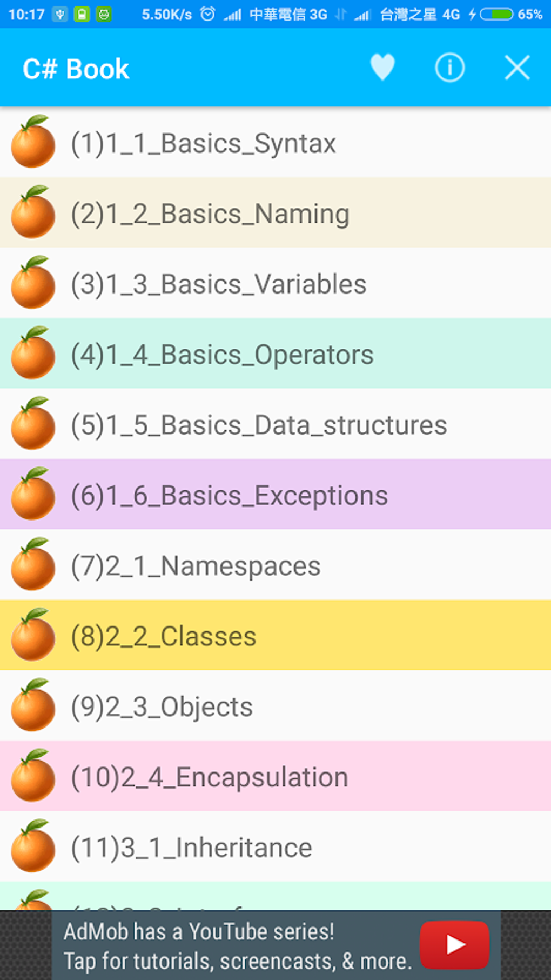Tap the battery indicator in status bar

[x=496, y=14]
